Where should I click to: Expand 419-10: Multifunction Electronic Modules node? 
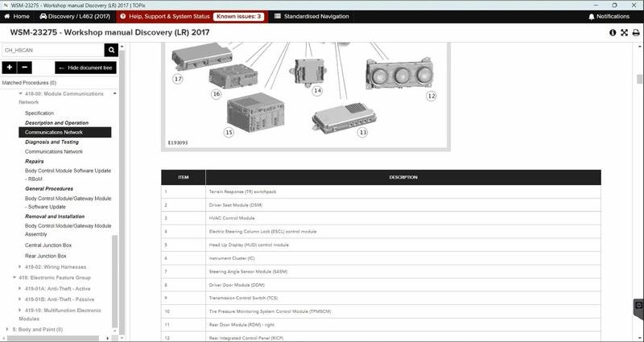19,311
